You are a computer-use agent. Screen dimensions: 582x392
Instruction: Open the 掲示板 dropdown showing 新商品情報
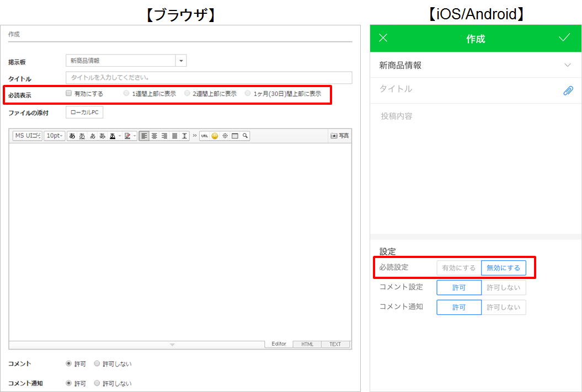coord(181,61)
